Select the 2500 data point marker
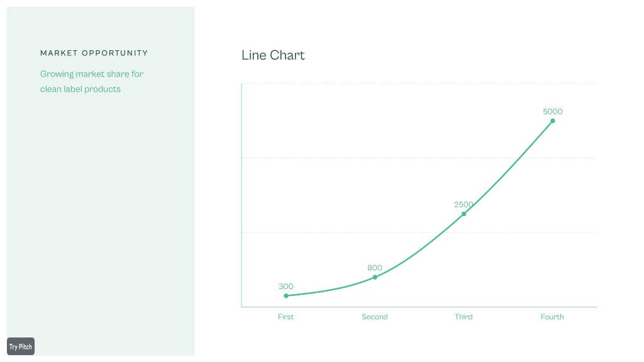Screen dimensions: 644x362 click(464, 214)
